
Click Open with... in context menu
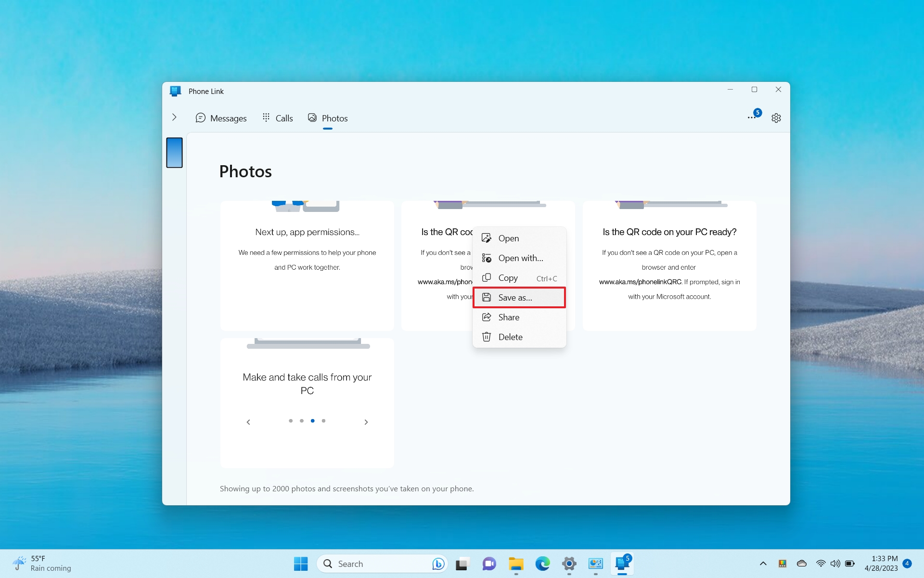[520, 258]
